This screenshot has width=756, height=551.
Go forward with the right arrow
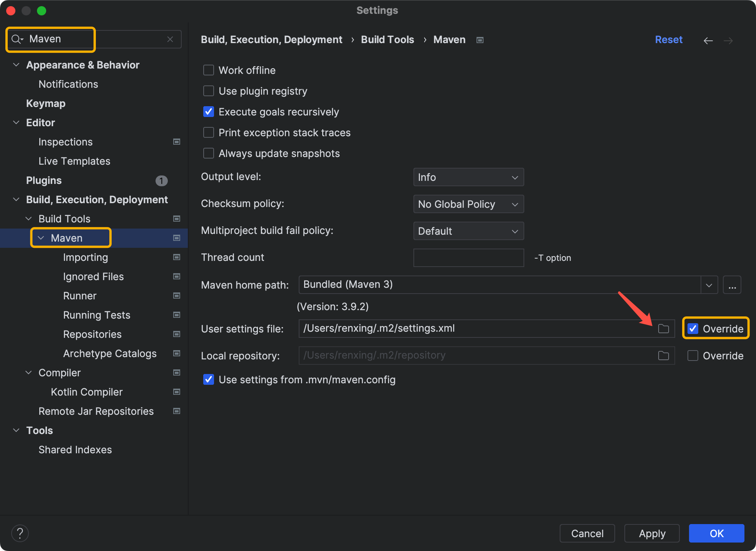[x=728, y=40]
